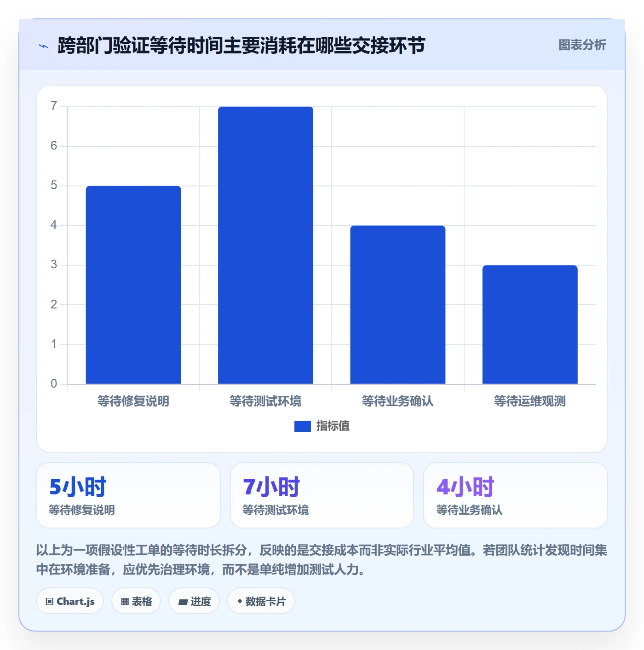The image size is (644, 650).
Task: Select the 等待测试环境 bar in the chart
Action: (265, 245)
